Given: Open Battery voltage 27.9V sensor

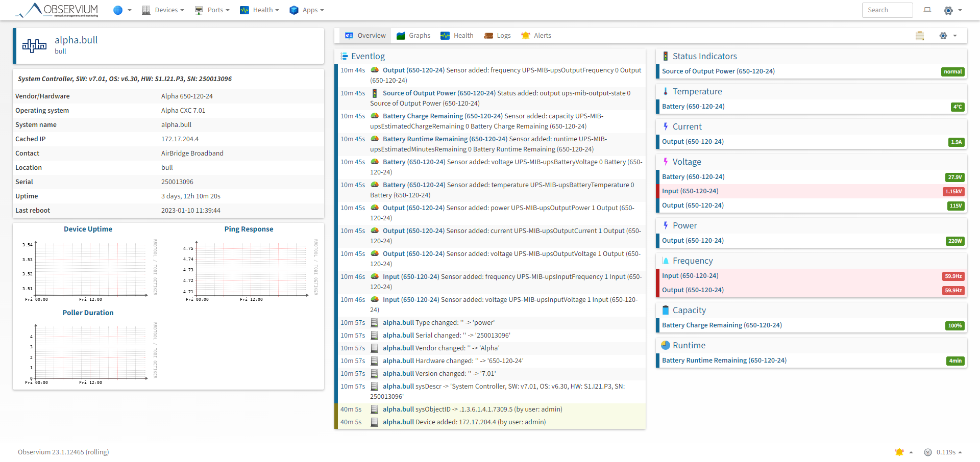Looking at the screenshot, I should (x=812, y=177).
